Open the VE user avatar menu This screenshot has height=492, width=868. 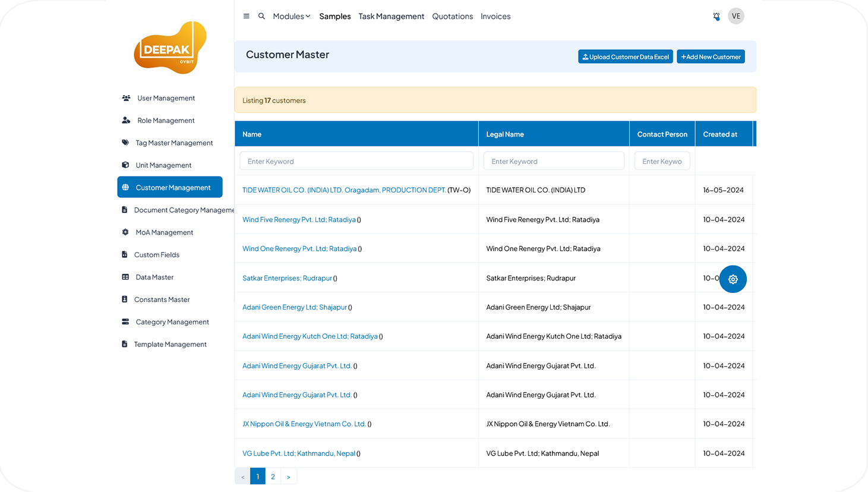point(736,16)
